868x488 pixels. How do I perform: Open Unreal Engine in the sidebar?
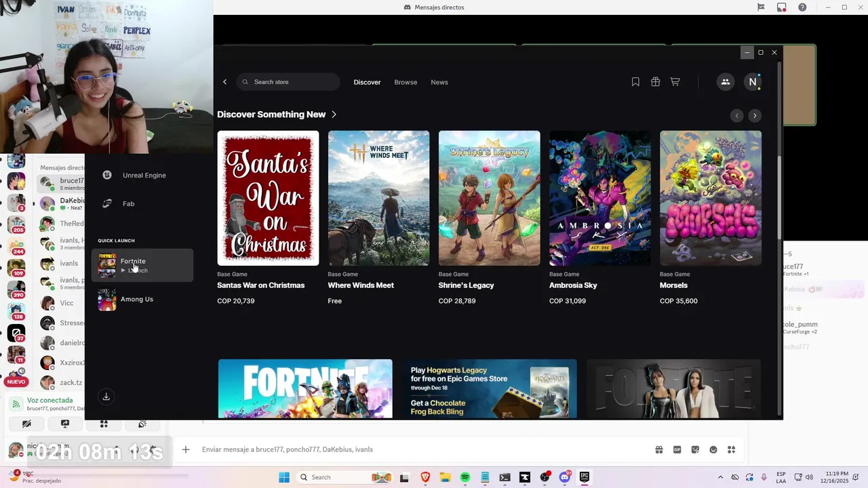coord(142,175)
